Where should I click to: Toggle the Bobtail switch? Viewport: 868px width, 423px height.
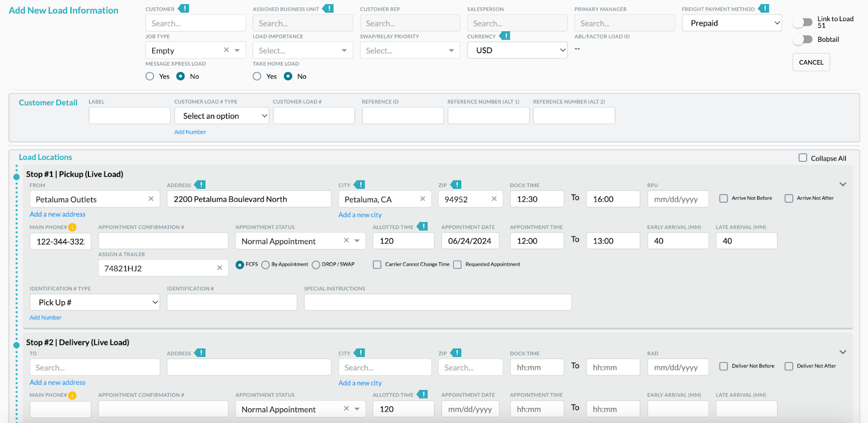(x=802, y=40)
